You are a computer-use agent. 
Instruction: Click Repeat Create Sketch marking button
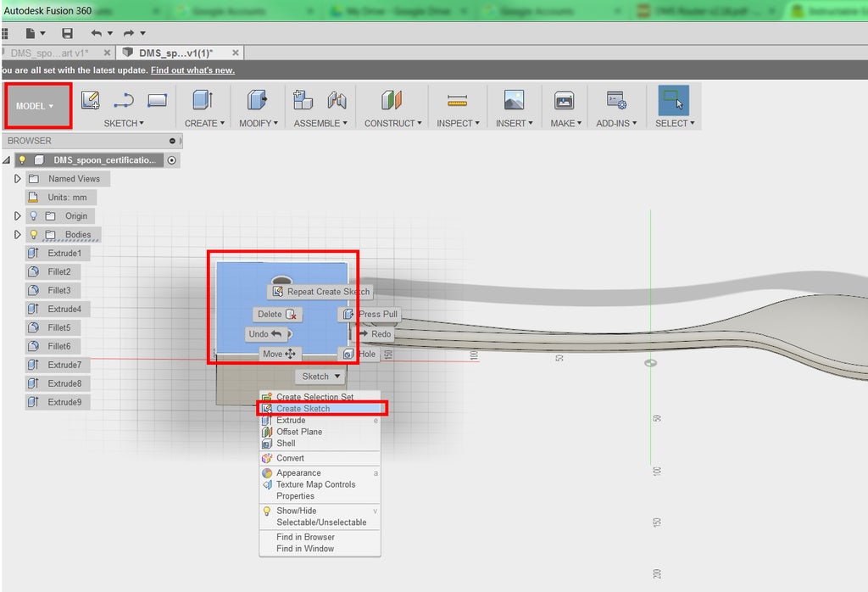click(321, 292)
